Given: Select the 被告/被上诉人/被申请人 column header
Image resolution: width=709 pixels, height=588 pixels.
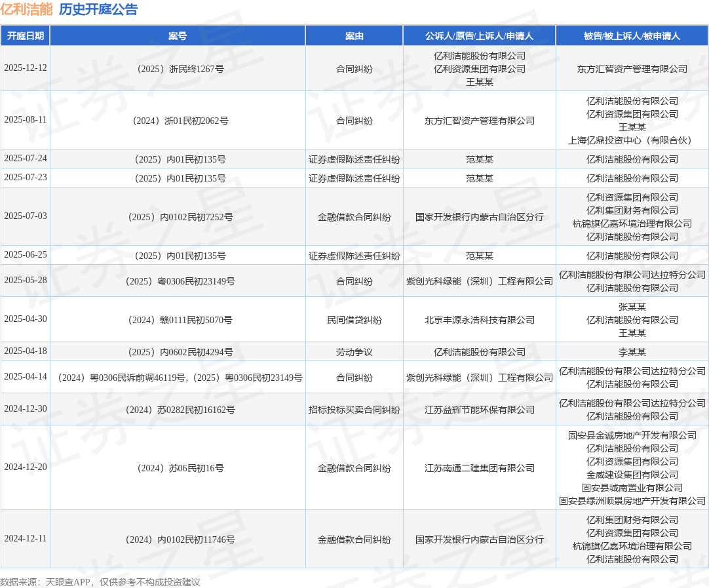Looking at the screenshot, I should [632, 36].
